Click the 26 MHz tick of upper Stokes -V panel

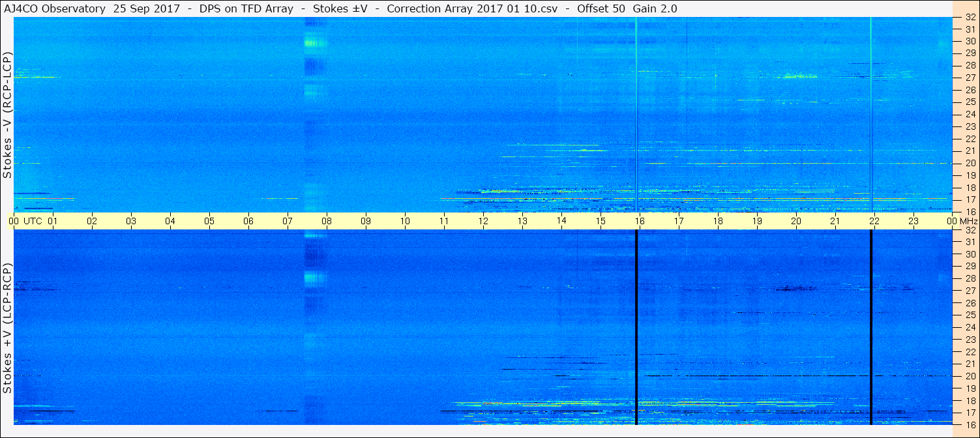point(970,90)
